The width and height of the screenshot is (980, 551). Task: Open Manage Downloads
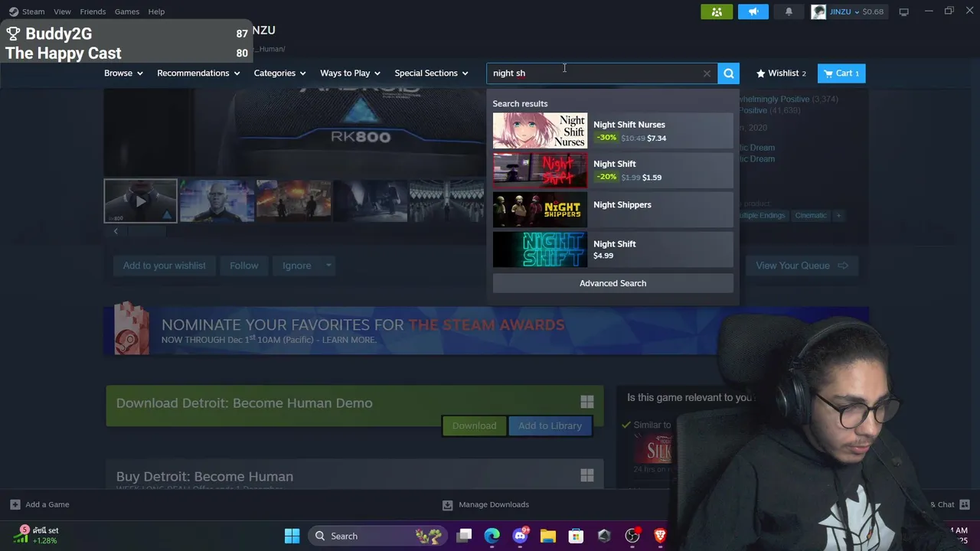[485, 504]
